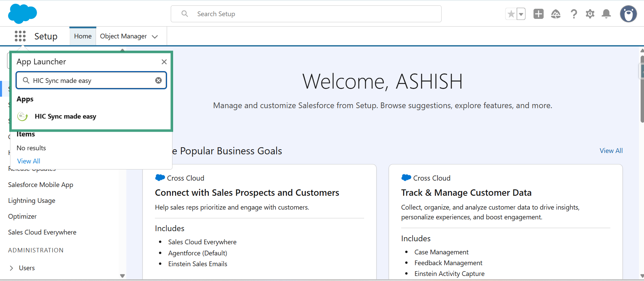Click the Favorites star icon
Screen dimensions: 644x281
coord(511,14)
